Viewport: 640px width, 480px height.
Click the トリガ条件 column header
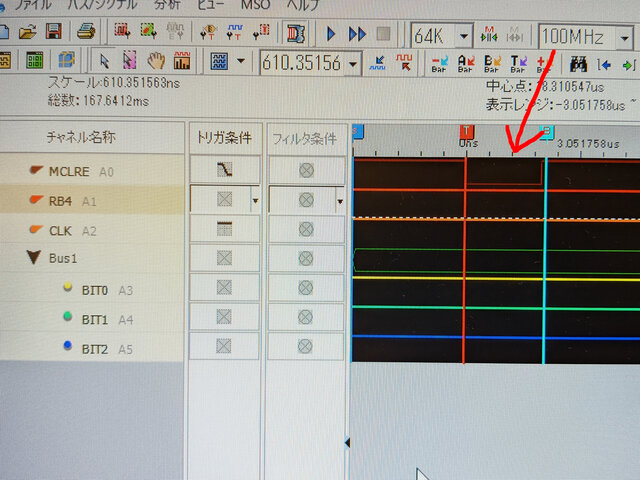click(x=224, y=138)
